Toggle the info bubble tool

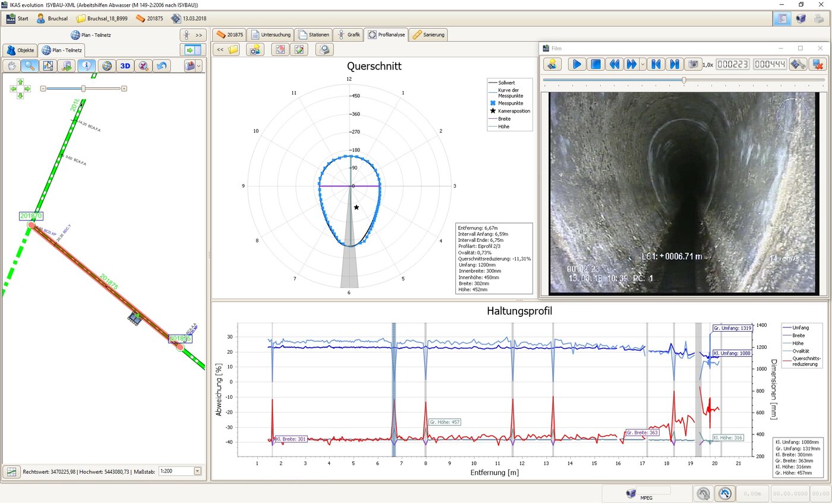tap(86, 66)
